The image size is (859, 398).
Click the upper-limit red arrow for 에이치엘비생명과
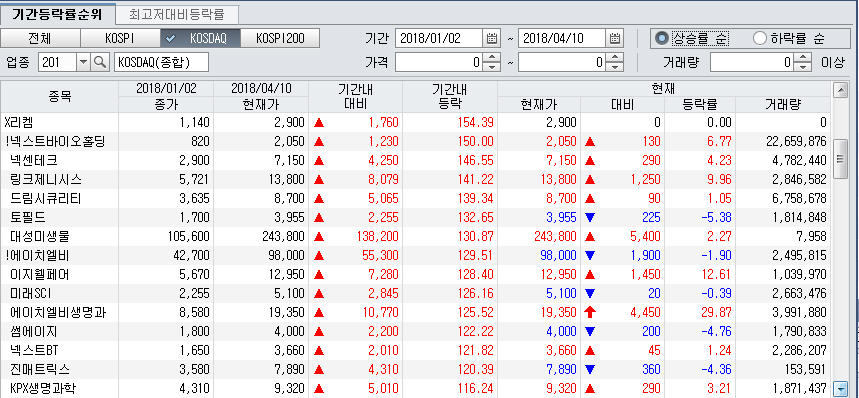pyautogui.click(x=591, y=313)
